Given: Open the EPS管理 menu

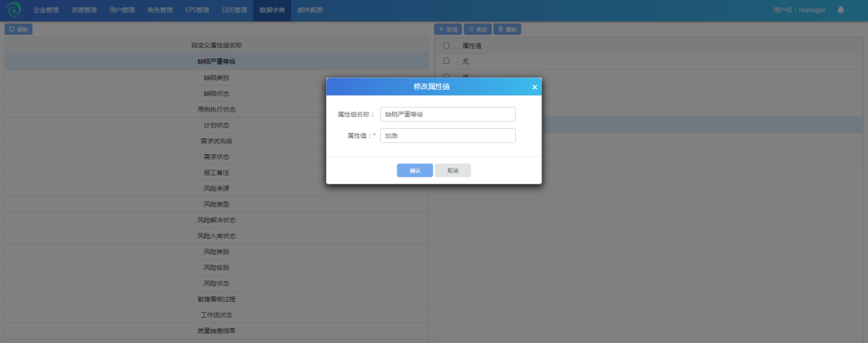Looking at the screenshot, I should click(x=197, y=10).
